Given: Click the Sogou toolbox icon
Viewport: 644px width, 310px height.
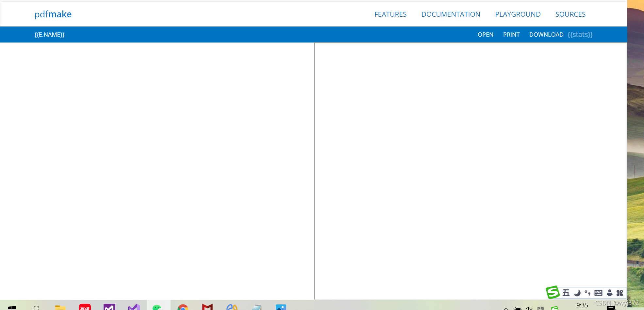Looking at the screenshot, I should [x=620, y=293].
